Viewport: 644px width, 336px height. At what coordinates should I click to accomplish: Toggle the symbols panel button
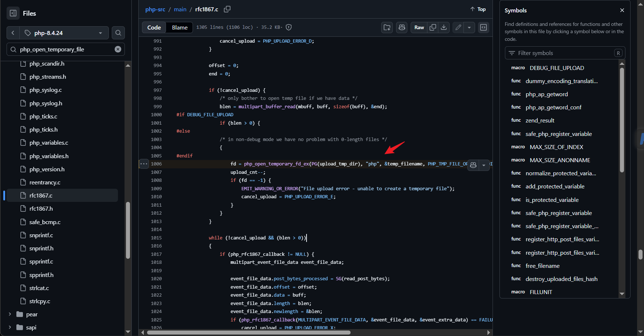483,27
